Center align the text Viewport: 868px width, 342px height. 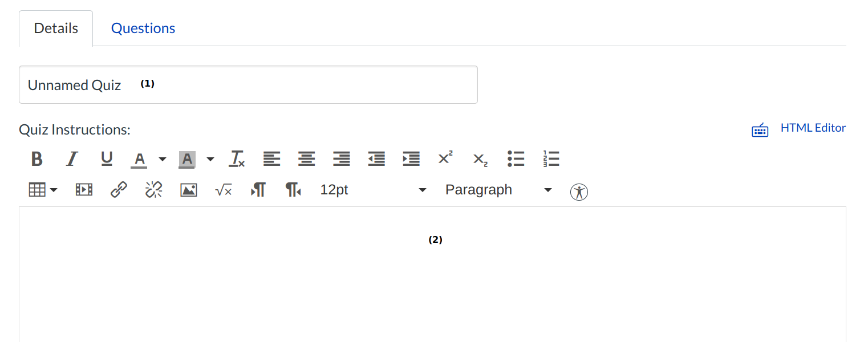point(307,158)
